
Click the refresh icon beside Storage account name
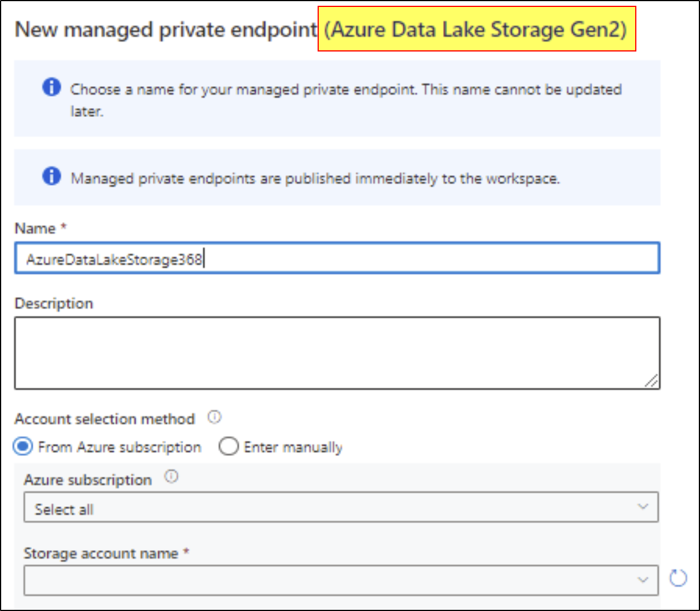coord(678,578)
